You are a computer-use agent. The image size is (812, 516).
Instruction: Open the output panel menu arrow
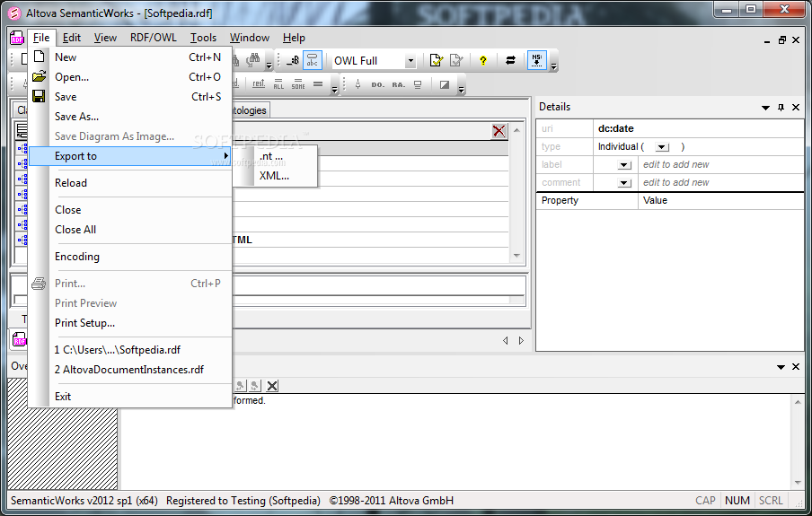(781, 367)
